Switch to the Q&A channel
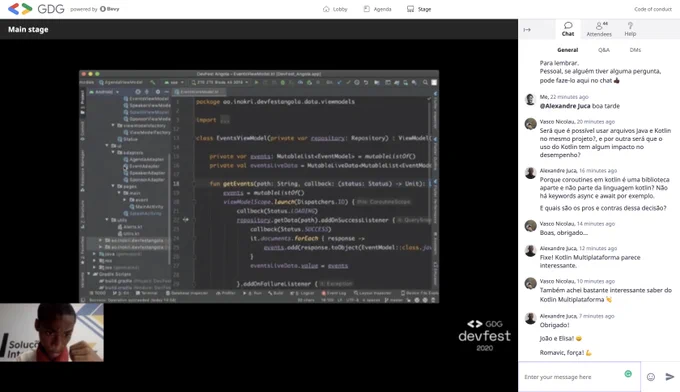Viewport: 680px width, 392px height. click(604, 50)
